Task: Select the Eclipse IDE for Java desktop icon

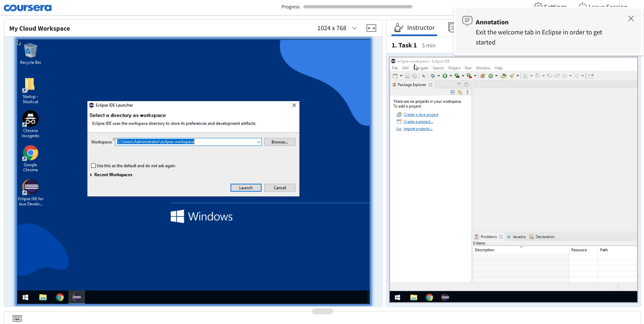Action: (x=30, y=193)
